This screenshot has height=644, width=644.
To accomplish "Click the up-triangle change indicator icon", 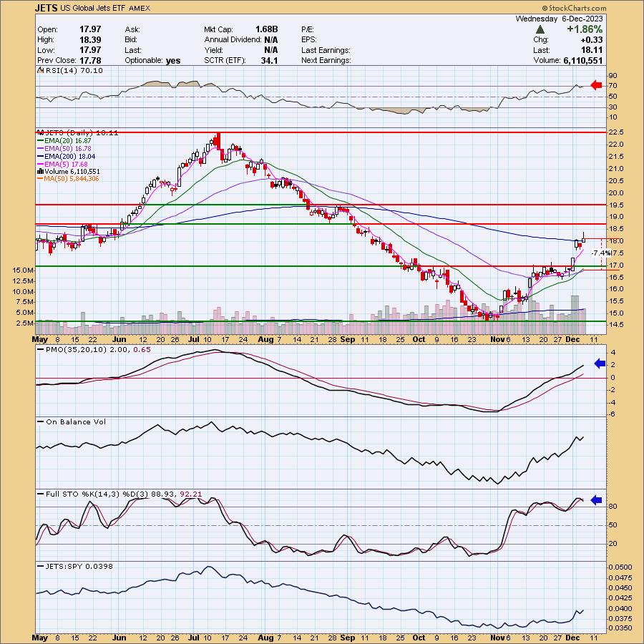I will (x=540, y=29).
